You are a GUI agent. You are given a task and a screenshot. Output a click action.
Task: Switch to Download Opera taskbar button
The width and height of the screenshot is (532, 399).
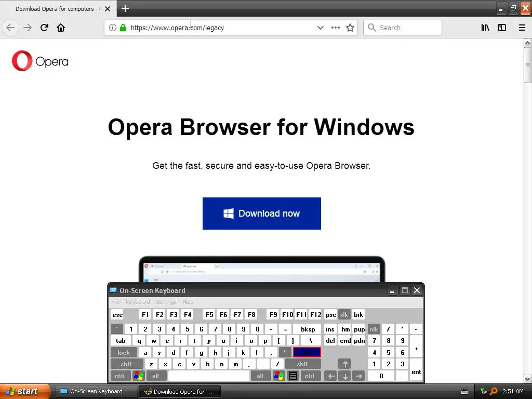click(180, 392)
